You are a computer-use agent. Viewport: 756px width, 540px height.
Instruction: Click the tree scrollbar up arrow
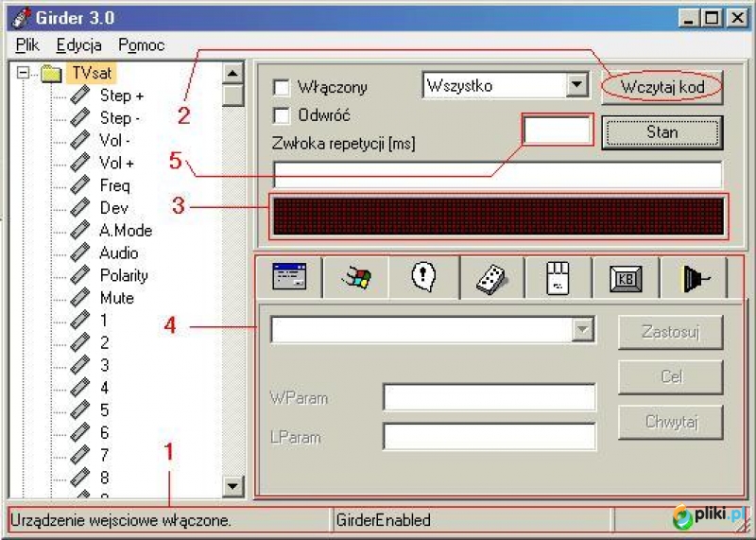pyautogui.click(x=232, y=74)
